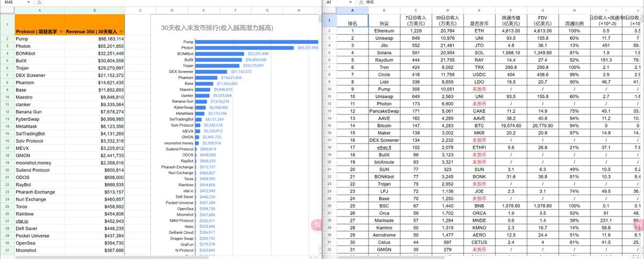Select the Pocket Universe cell in left table
Viewport: 644px width, 259px height.
(39, 236)
